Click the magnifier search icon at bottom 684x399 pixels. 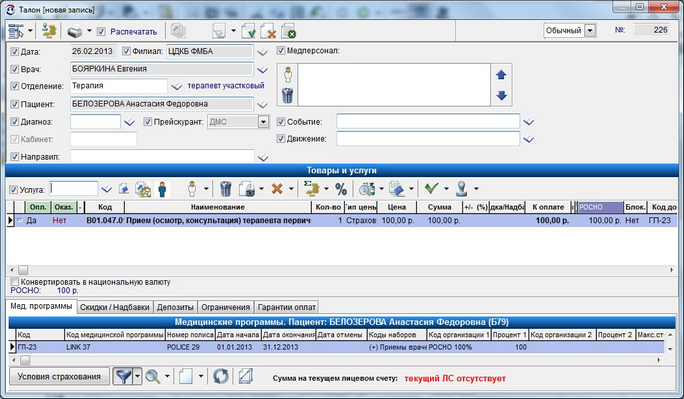(x=153, y=376)
